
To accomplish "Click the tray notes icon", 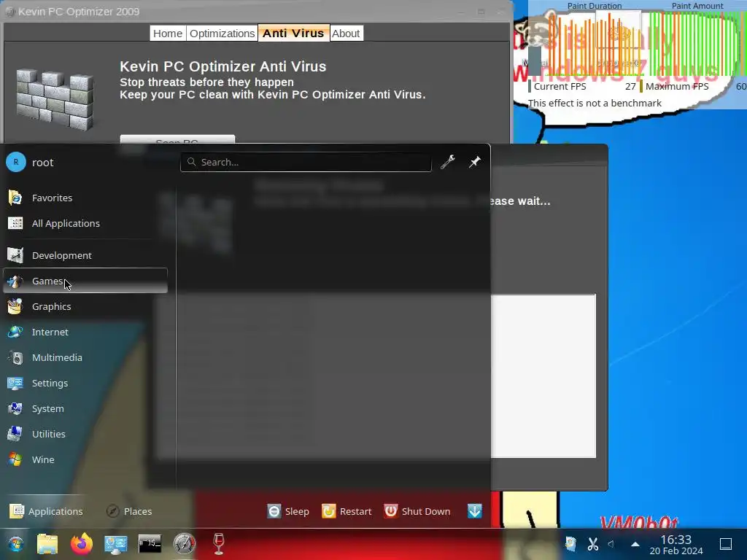I will coord(570,544).
